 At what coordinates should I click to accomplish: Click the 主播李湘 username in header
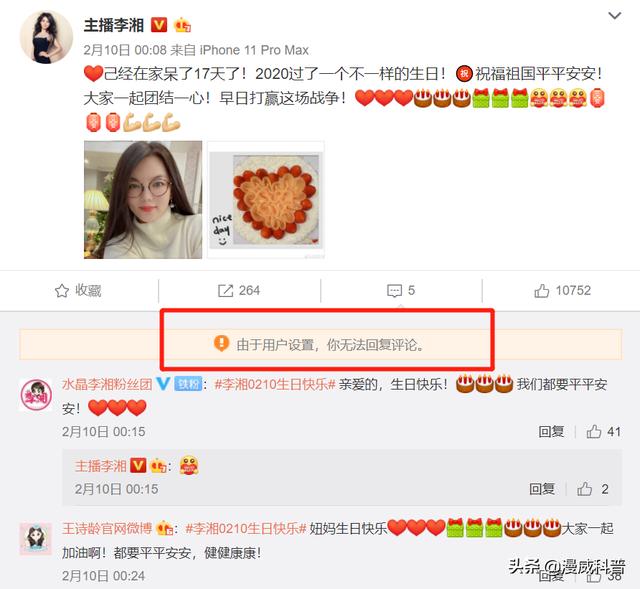[114, 25]
